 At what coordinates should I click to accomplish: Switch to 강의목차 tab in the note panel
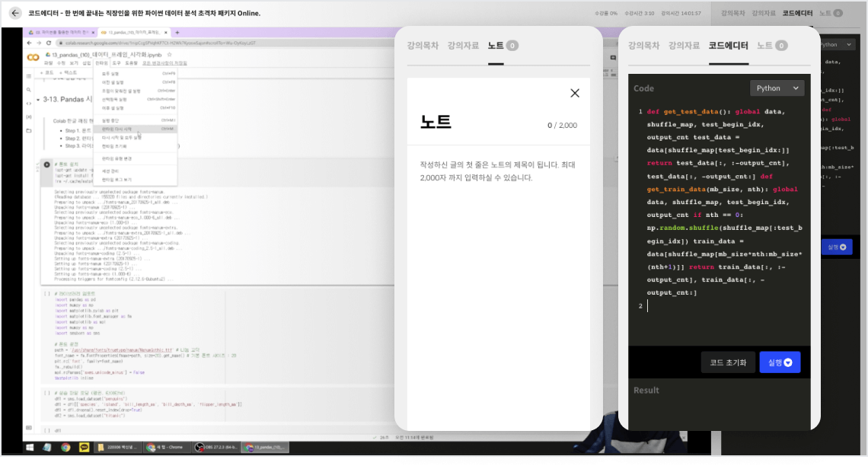click(423, 46)
